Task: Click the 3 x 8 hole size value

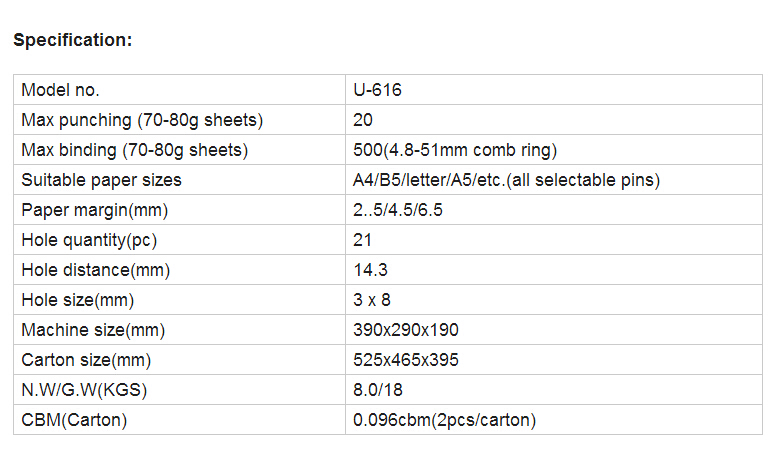Action: click(372, 300)
